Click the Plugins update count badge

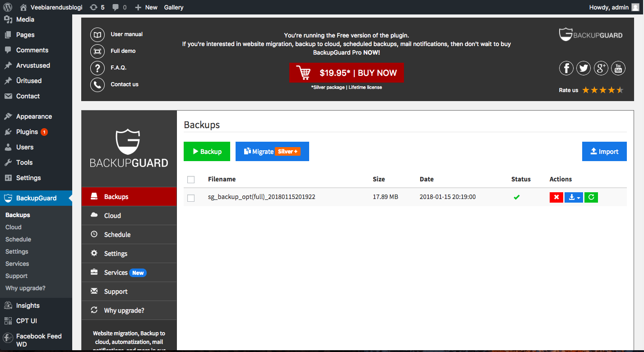point(44,132)
